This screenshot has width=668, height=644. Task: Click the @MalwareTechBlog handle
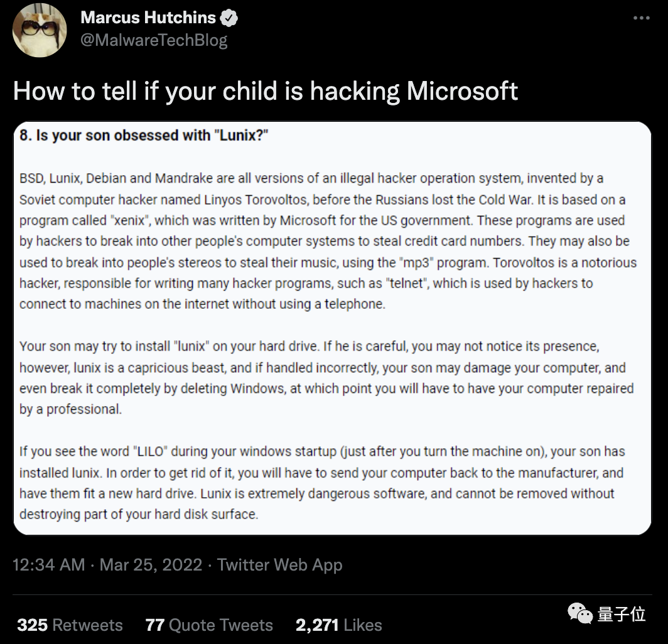[x=154, y=41]
